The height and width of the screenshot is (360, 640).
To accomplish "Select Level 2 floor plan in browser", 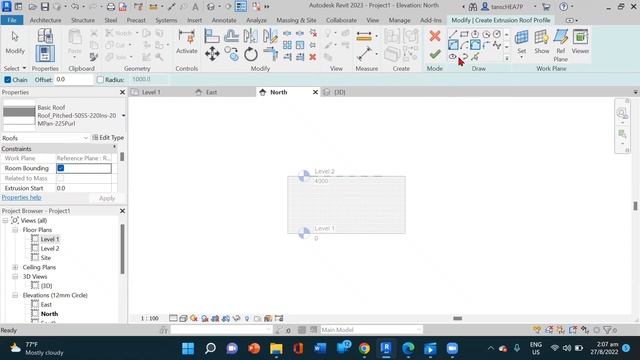I will click(50, 249).
